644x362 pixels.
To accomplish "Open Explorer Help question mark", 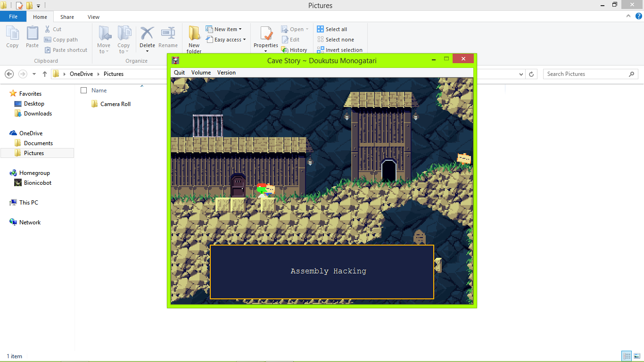I will pos(639,16).
